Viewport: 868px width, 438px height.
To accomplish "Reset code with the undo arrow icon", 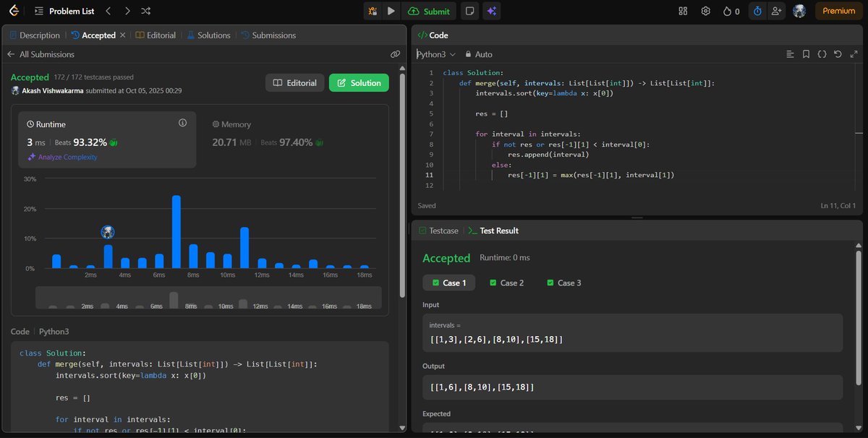I will [x=838, y=54].
